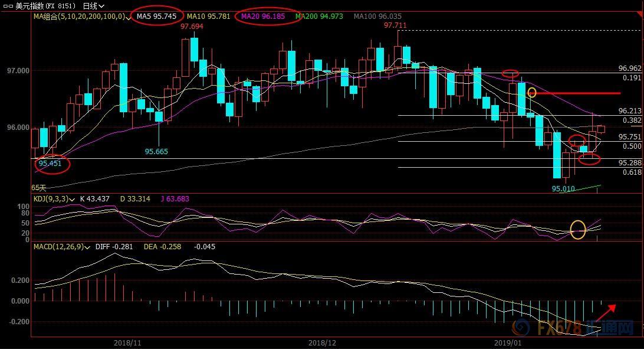Expand the KDJ(9,3,3) indicator dropdown
Viewport: 644px width, 349px height.
tap(72, 199)
